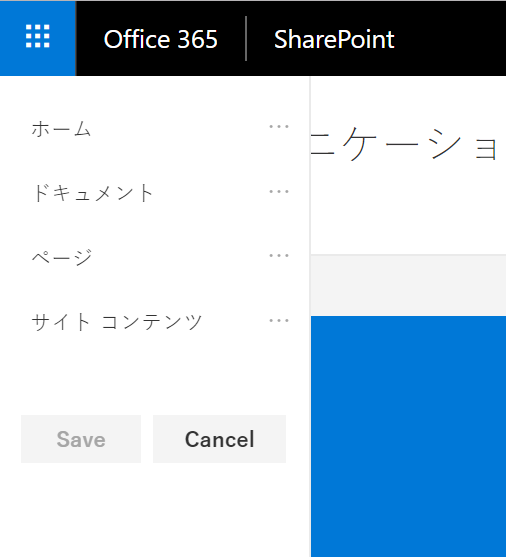Select the サイト コンテンツ navigation item
The height and width of the screenshot is (557, 506).
tap(117, 322)
